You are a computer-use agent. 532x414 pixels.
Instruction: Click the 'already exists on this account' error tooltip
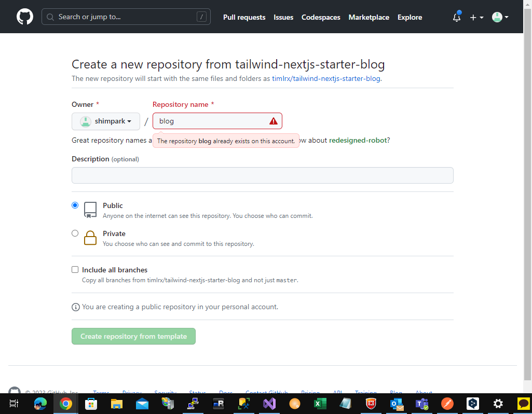pos(226,141)
